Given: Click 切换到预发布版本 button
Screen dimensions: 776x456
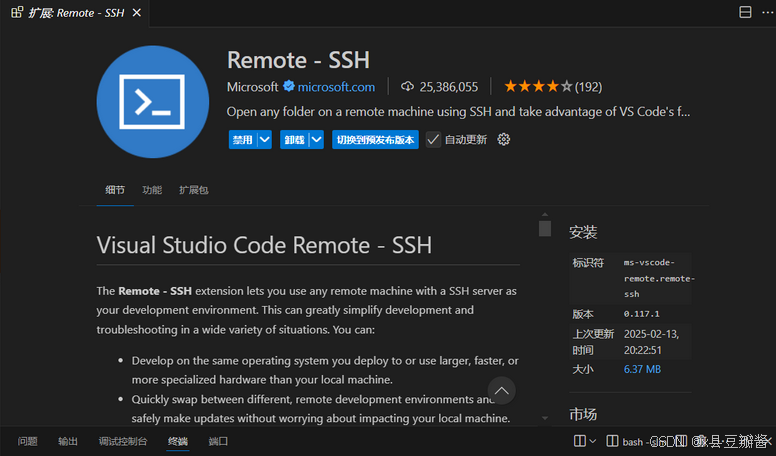Looking at the screenshot, I should (375, 140).
